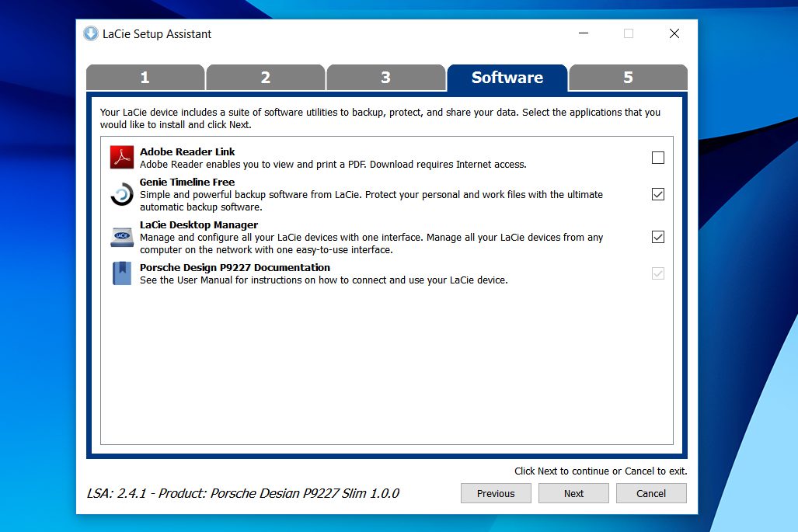The image size is (798, 532).
Task: Open the step 3 tab
Action: pyautogui.click(x=385, y=78)
